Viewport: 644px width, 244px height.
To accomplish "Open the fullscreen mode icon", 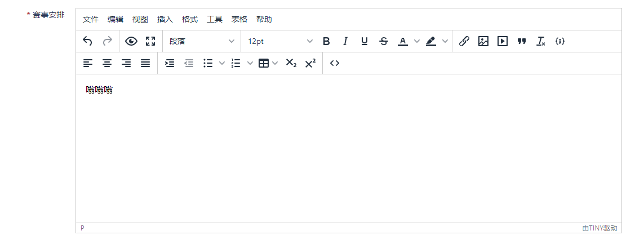I will (x=150, y=41).
